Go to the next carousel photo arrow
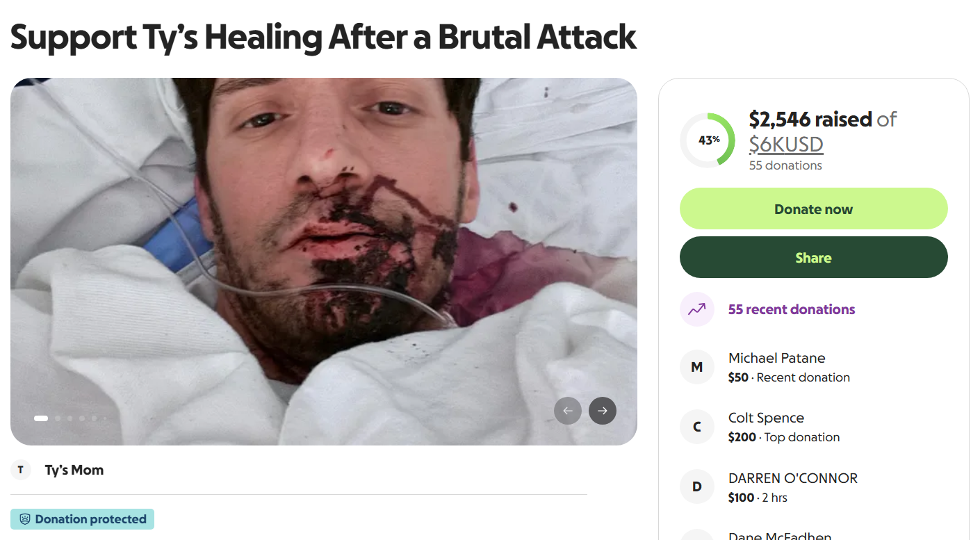Image resolution: width=980 pixels, height=540 pixels. [x=602, y=411]
